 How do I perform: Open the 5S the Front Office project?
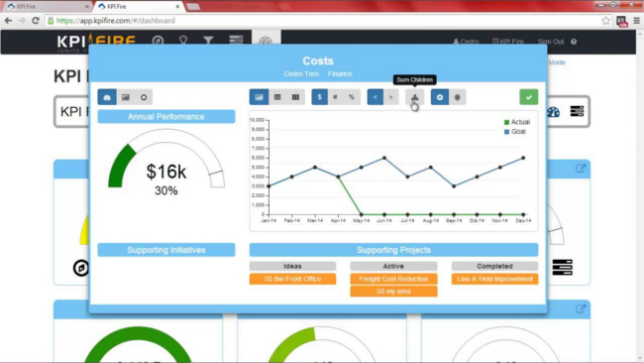tap(292, 279)
